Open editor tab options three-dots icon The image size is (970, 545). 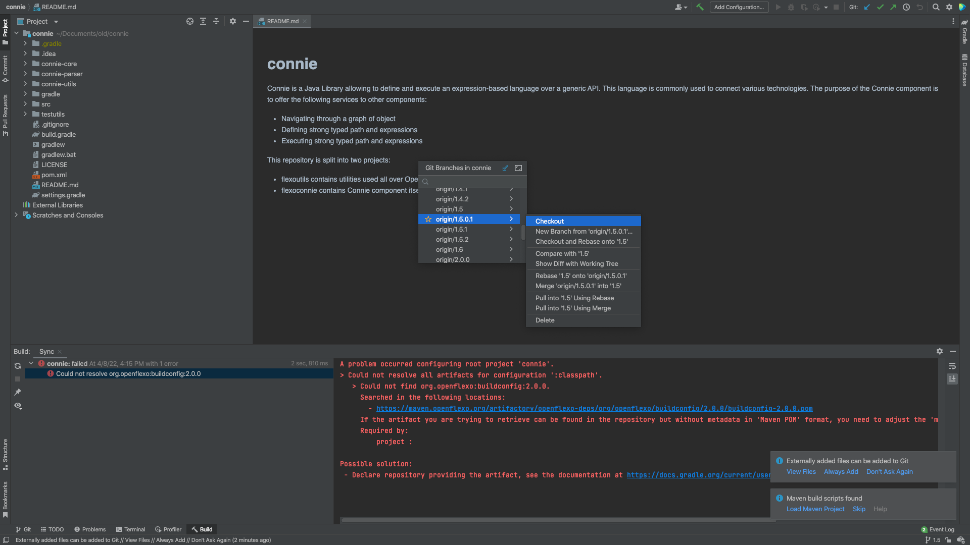click(953, 21)
